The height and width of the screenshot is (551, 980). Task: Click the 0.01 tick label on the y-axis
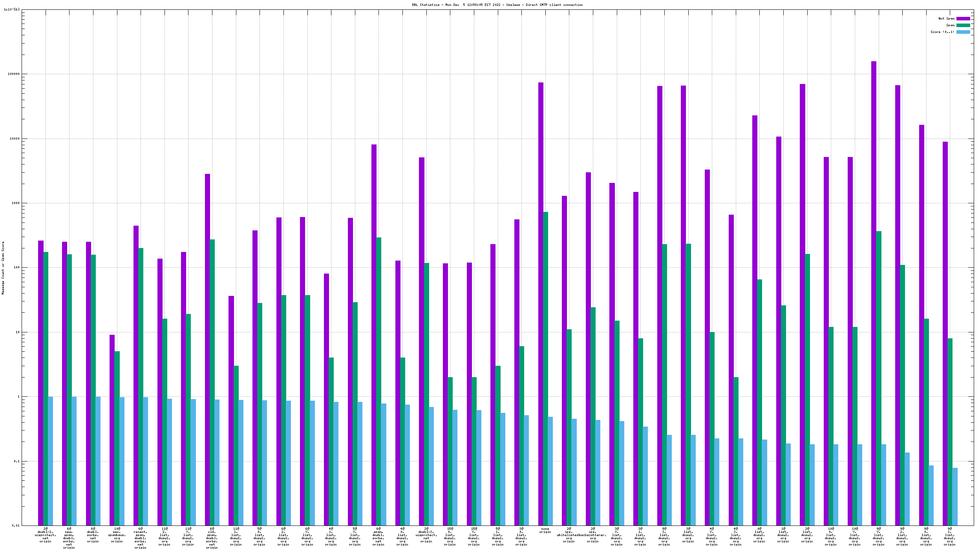[16, 526]
